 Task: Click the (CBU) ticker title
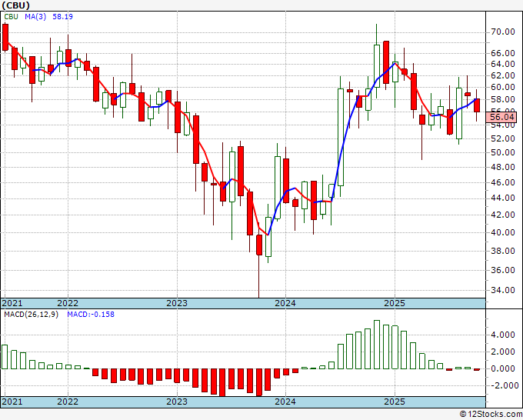(x=16, y=5)
